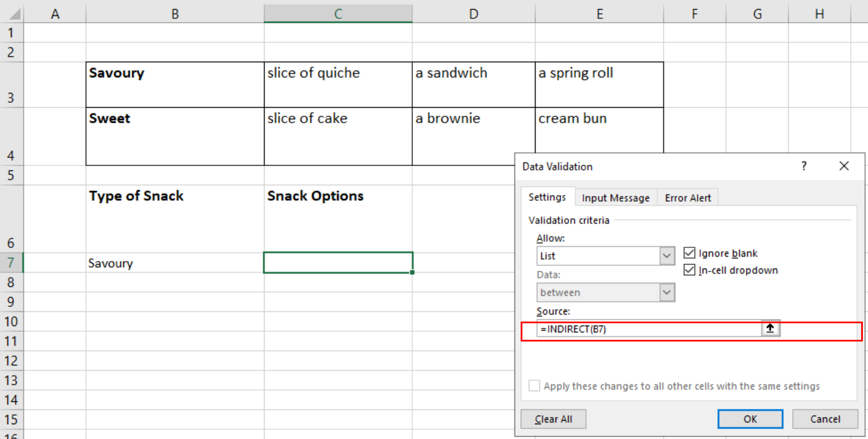
Task: Click the 'a brownie' cell
Action: tap(474, 136)
